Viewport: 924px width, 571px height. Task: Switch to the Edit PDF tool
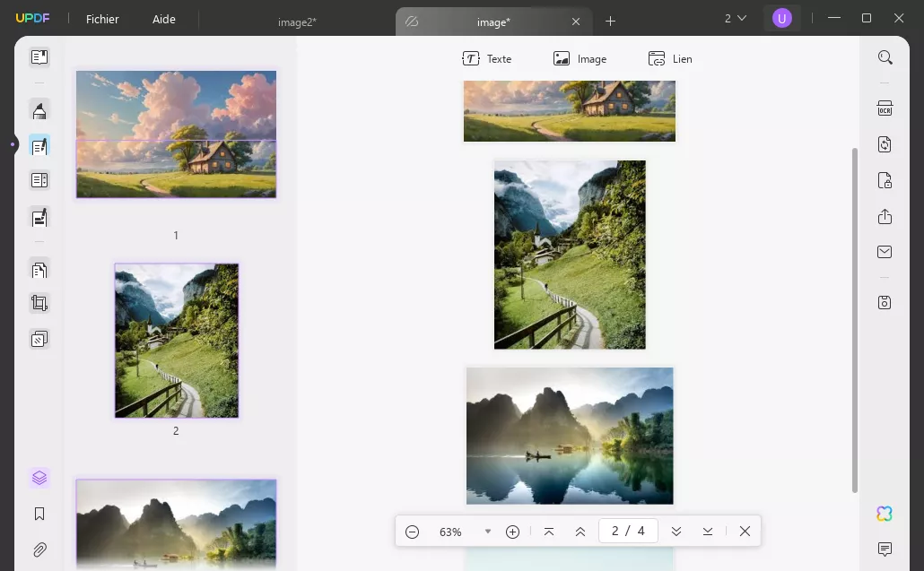[39, 145]
